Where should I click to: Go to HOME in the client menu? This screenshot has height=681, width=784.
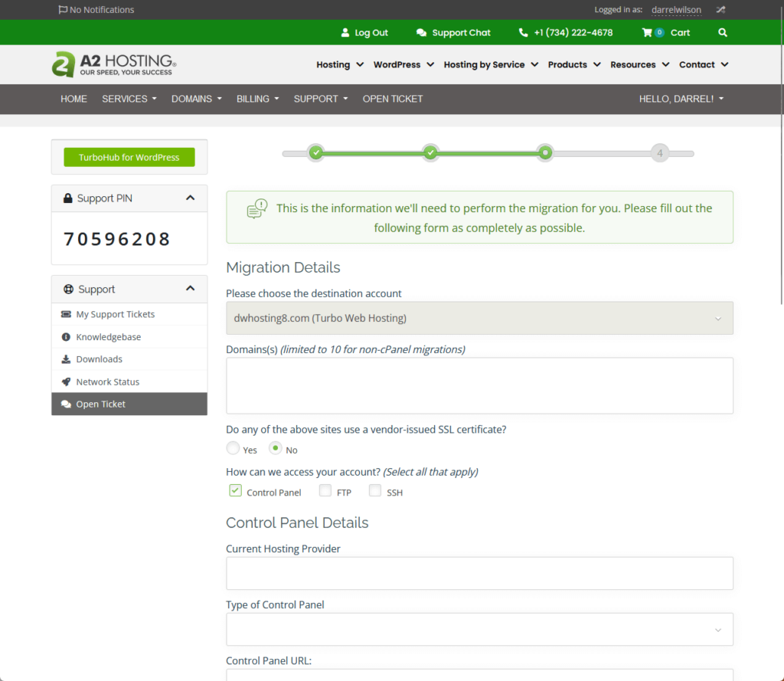click(x=74, y=99)
